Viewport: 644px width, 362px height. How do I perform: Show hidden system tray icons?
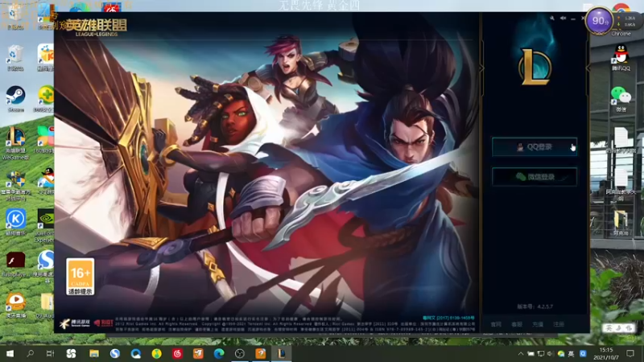[521, 354]
